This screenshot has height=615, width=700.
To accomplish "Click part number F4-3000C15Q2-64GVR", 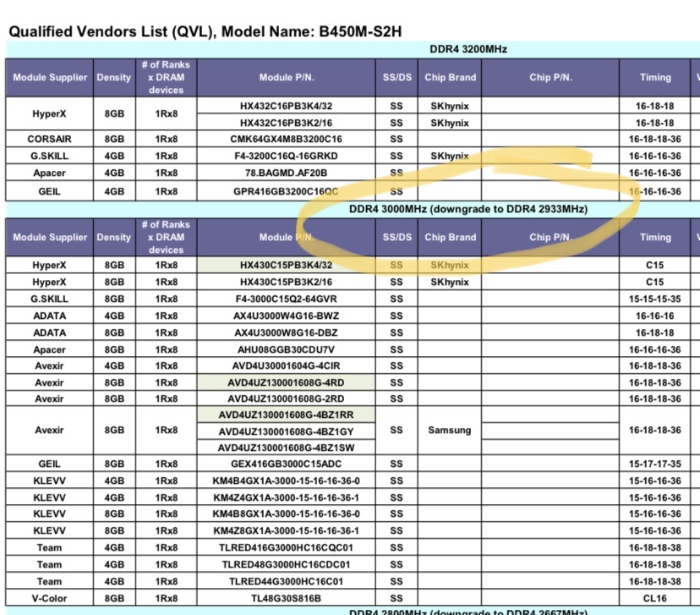I will coord(286,299).
